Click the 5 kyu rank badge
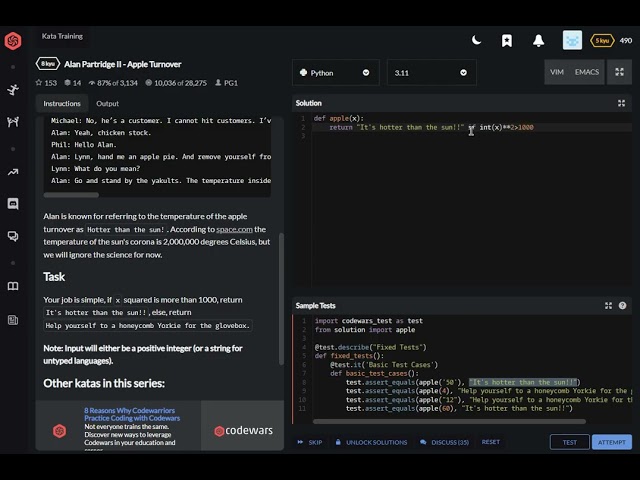The width and height of the screenshot is (640, 480). pyautogui.click(x=602, y=40)
